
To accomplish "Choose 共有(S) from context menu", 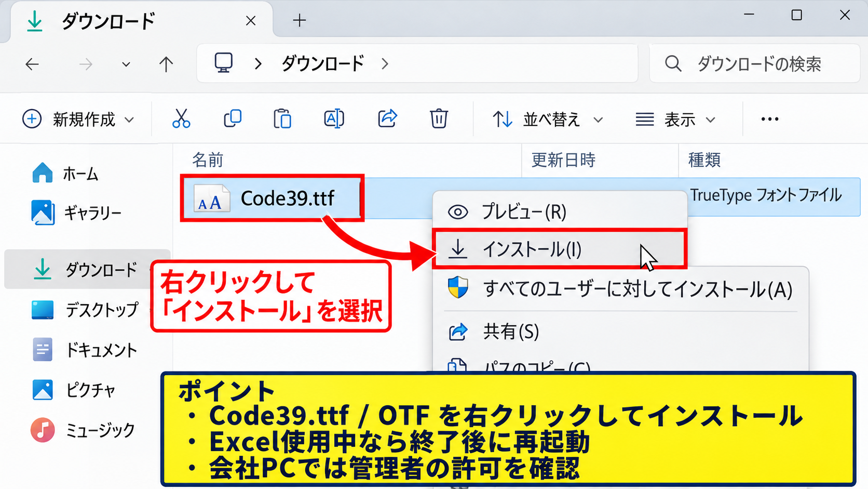I will point(620,331).
